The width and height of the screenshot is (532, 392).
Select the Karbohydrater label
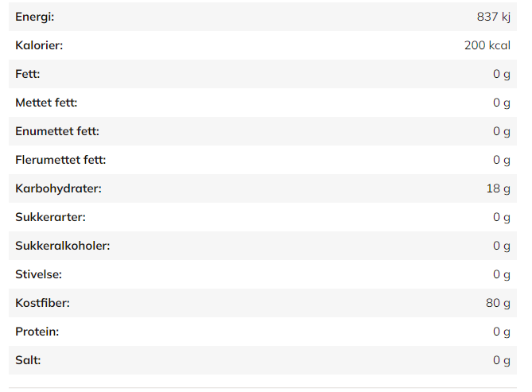[58, 188]
